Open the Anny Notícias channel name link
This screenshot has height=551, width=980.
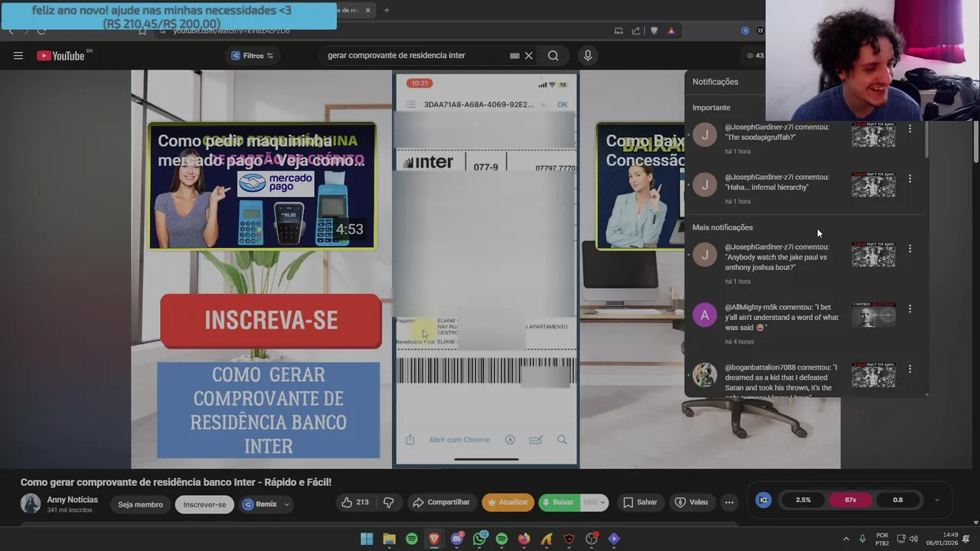point(73,500)
